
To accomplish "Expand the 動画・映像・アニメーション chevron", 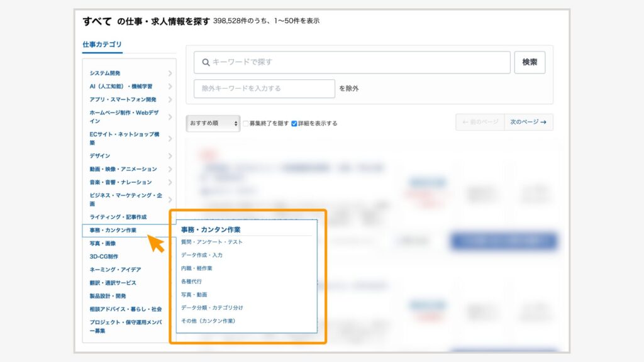I will [170, 169].
